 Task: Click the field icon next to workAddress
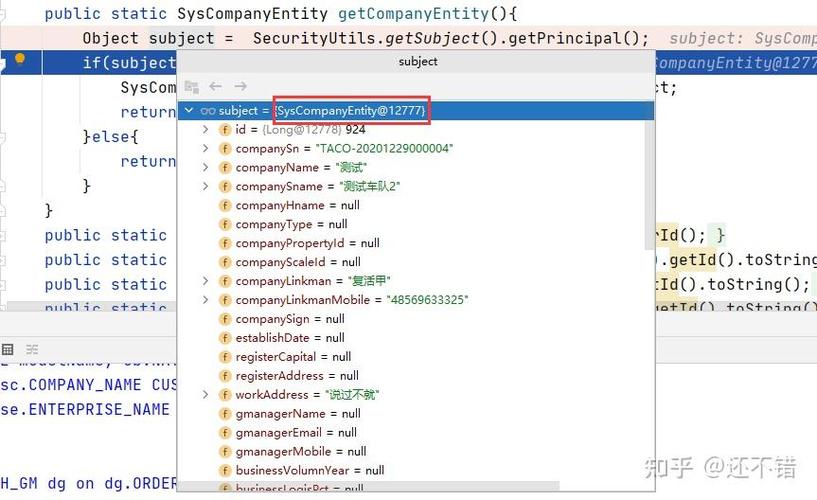(225, 395)
